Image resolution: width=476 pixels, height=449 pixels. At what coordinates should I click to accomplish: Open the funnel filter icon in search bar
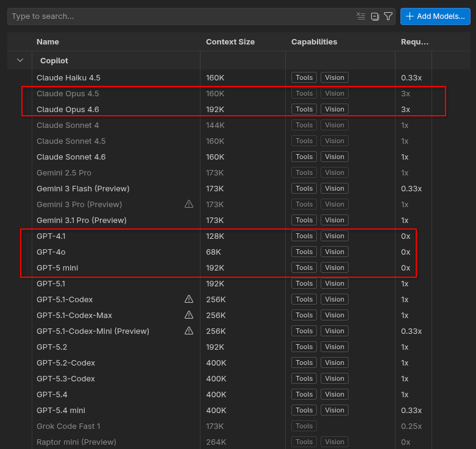(388, 16)
